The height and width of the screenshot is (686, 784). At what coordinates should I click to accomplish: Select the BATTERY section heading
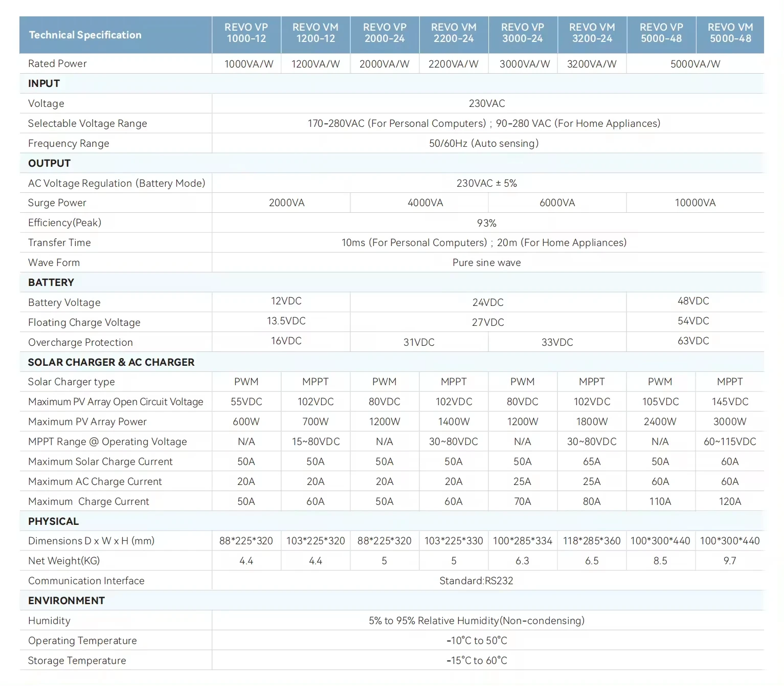(x=51, y=282)
